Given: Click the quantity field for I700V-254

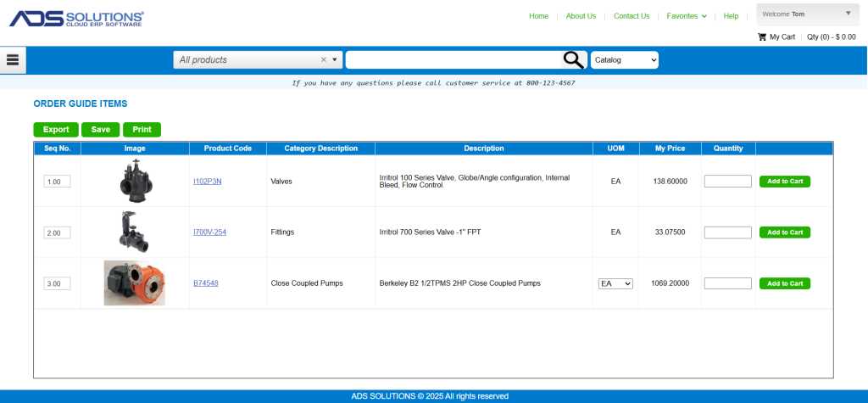Looking at the screenshot, I should 727,232.
